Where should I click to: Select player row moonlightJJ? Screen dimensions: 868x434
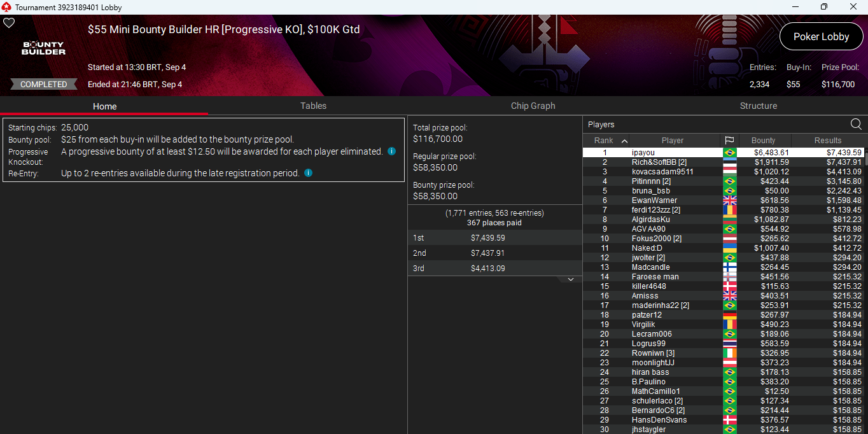pos(723,363)
